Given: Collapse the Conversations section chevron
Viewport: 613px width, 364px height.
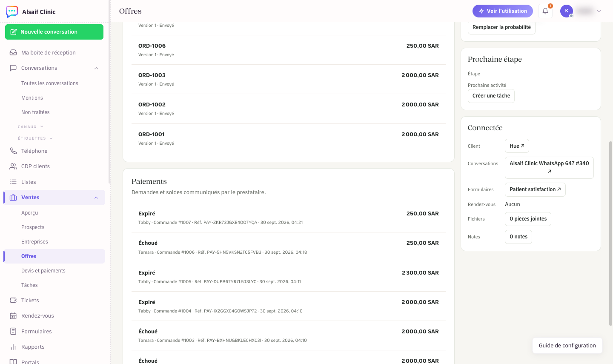Looking at the screenshot, I should pyautogui.click(x=96, y=68).
